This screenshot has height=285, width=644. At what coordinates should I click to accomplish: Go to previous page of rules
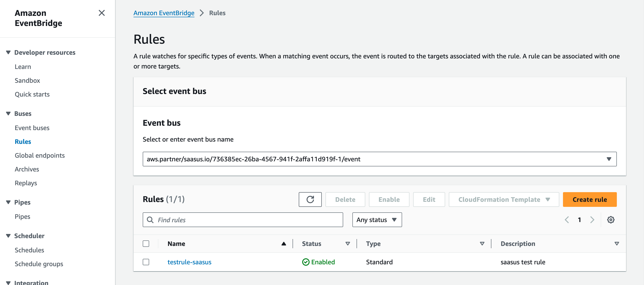click(x=567, y=220)
